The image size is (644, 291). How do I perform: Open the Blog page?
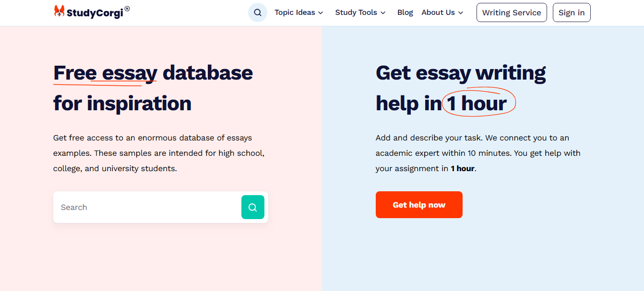point(405,12)
